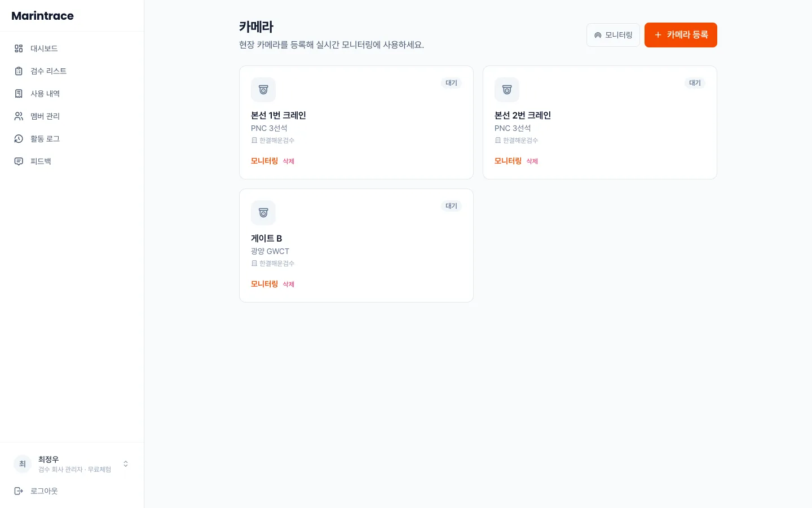
Task: Click the building icon under 본선 2번 크레인
Action: (498, 141)
